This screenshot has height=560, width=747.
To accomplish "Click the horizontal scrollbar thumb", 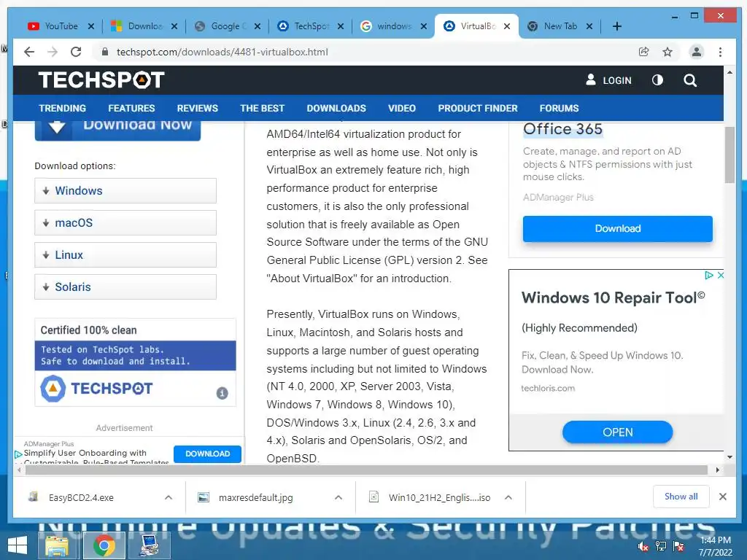I will [367, 470].
